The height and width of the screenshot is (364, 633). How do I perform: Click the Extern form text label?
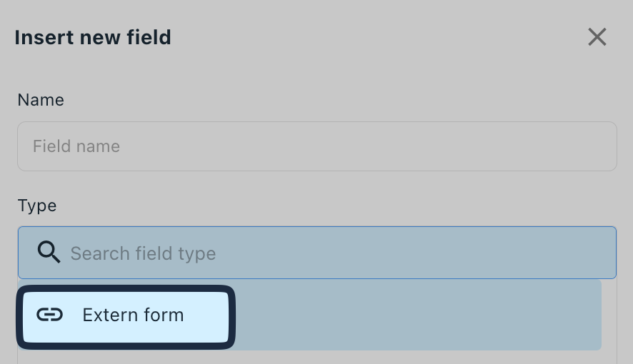133,315
